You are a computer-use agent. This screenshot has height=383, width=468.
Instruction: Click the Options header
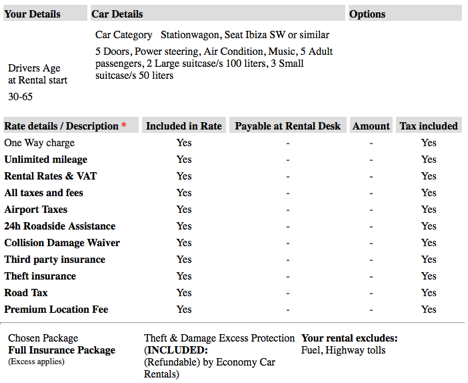tap(405, 14)
